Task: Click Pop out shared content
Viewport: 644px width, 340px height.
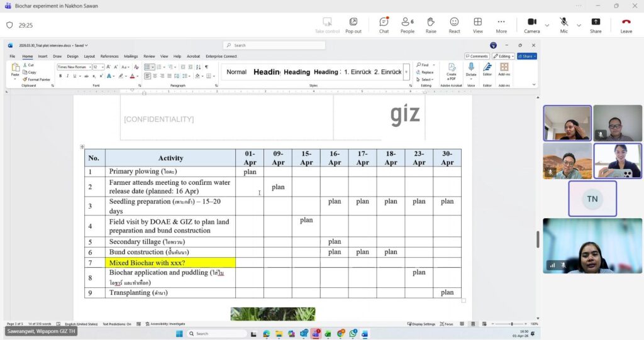Action: click(353, 25)
